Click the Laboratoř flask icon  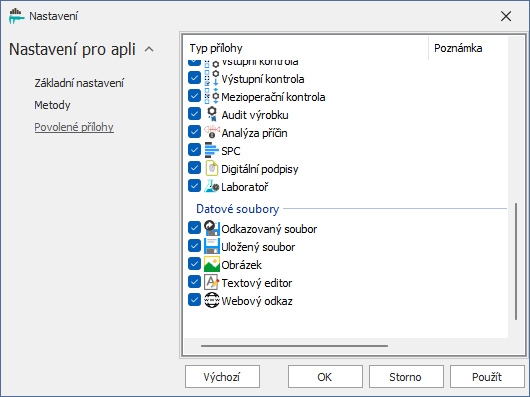[212, 186]
